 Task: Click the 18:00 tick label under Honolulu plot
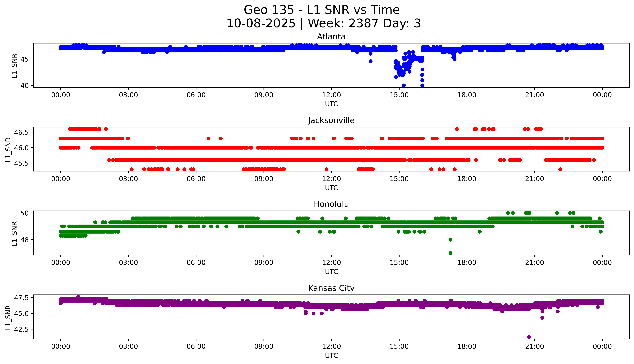(x=467, y=262)
